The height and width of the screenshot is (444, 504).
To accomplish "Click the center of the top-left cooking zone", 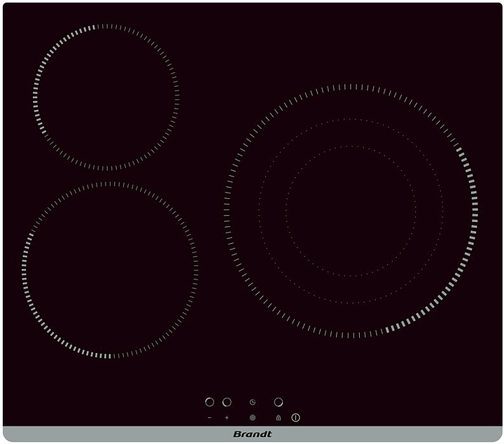I will click(106, 97).
